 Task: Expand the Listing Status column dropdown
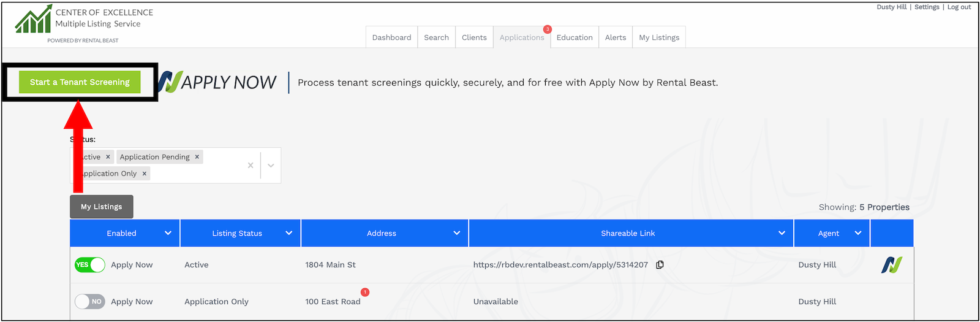289,233
